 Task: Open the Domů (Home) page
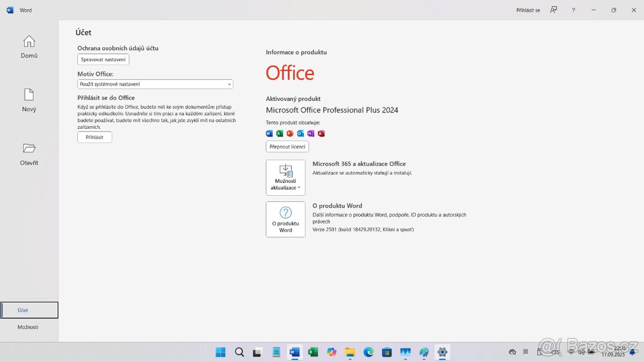click(29, 47)
